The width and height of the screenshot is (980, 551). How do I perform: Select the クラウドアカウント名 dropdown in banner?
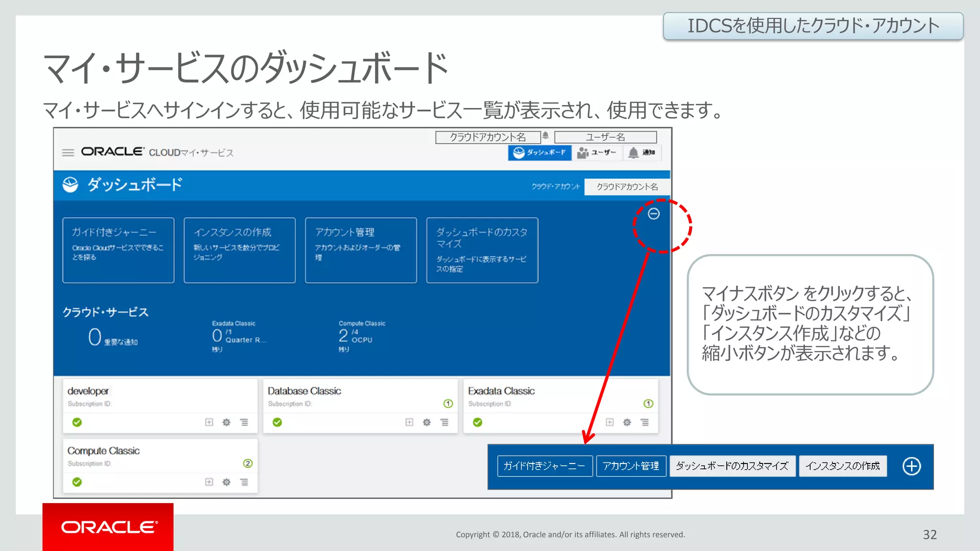(x=627, y=187)
